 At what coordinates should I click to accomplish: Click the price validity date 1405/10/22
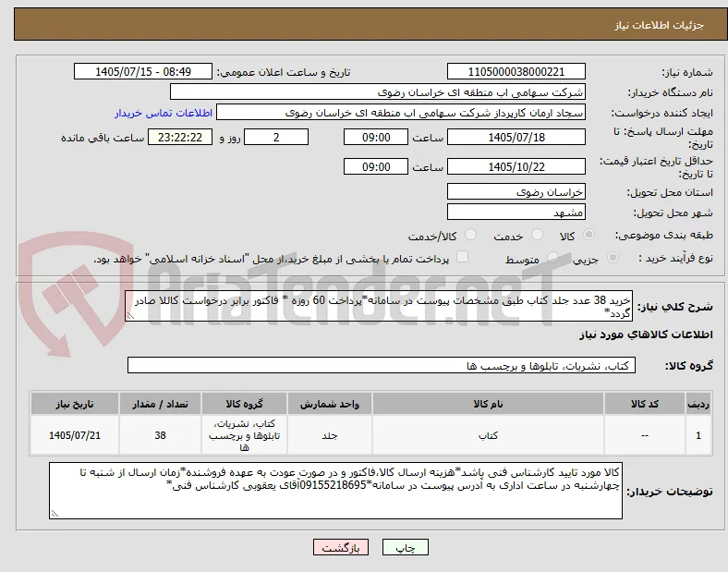pyautogui.click(x=516, y=166)
